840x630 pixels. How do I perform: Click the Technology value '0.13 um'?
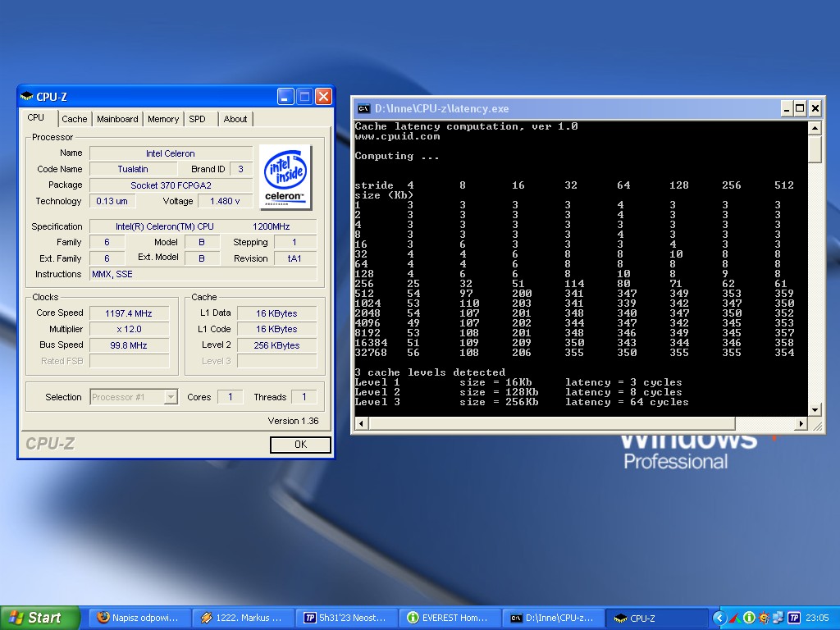(112, 201)
